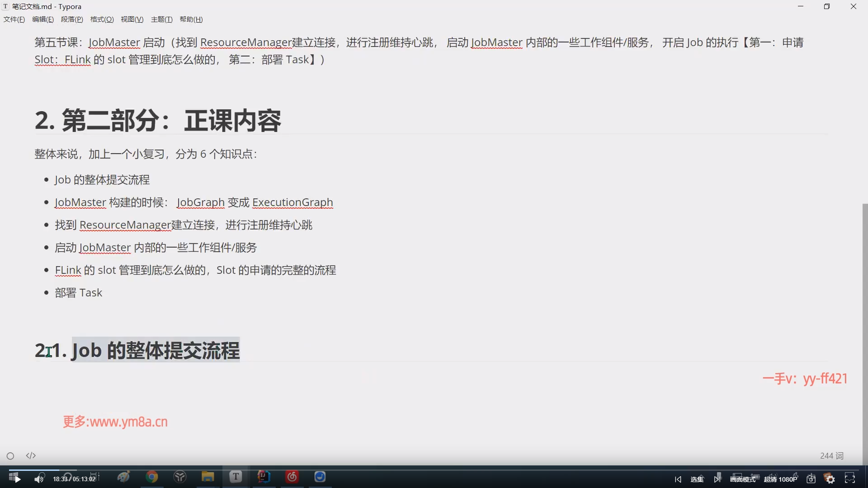Click the blue circular app icon in taskbar
The image size is (868, 488).
click(320, 477)
